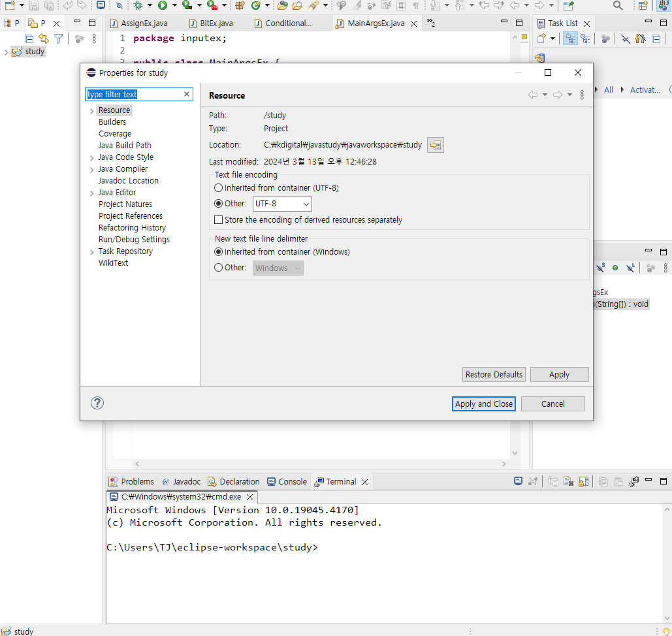Select Project Natures in properties tree
This screenshot has height=636, width=672.
tap(125, 204)
